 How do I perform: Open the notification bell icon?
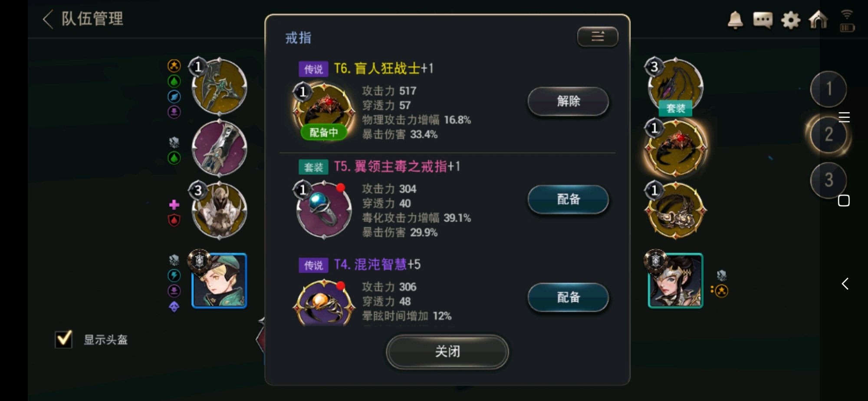coord(735,20)
